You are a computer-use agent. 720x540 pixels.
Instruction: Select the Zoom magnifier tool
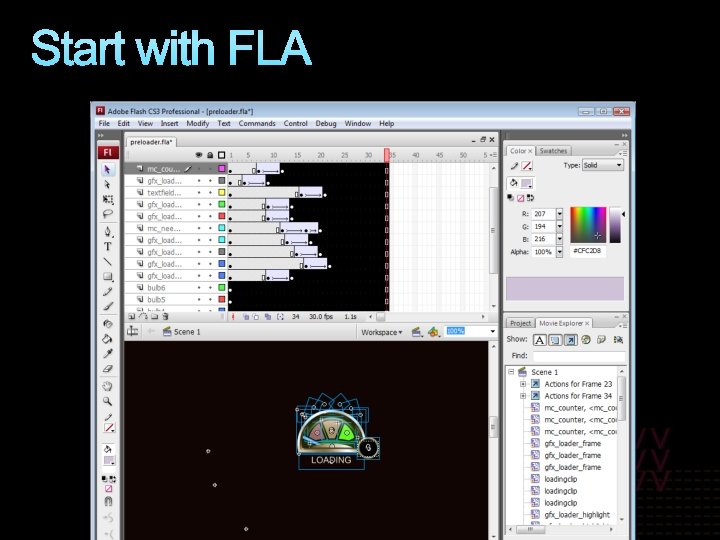pos(107,401)
